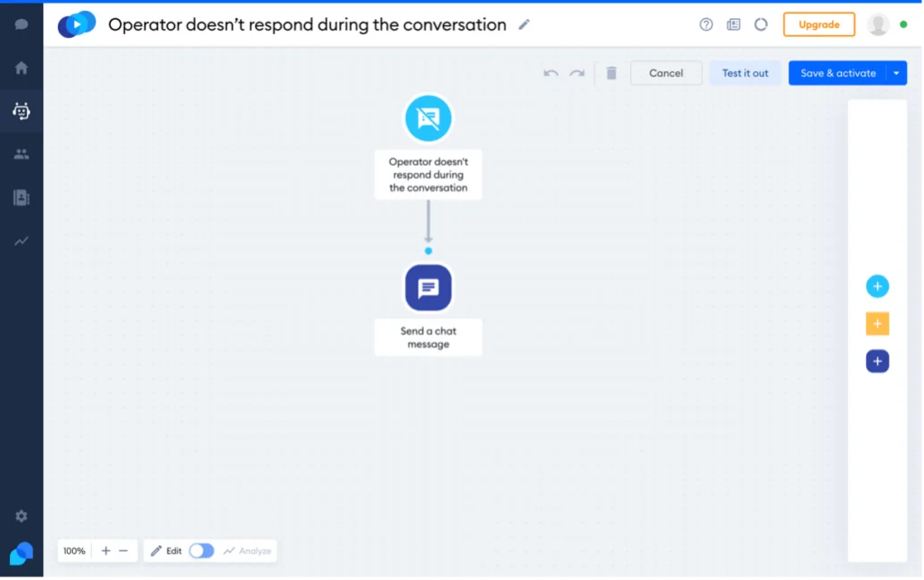Open the conversations chat bubble in sidebar

point(22,24)
